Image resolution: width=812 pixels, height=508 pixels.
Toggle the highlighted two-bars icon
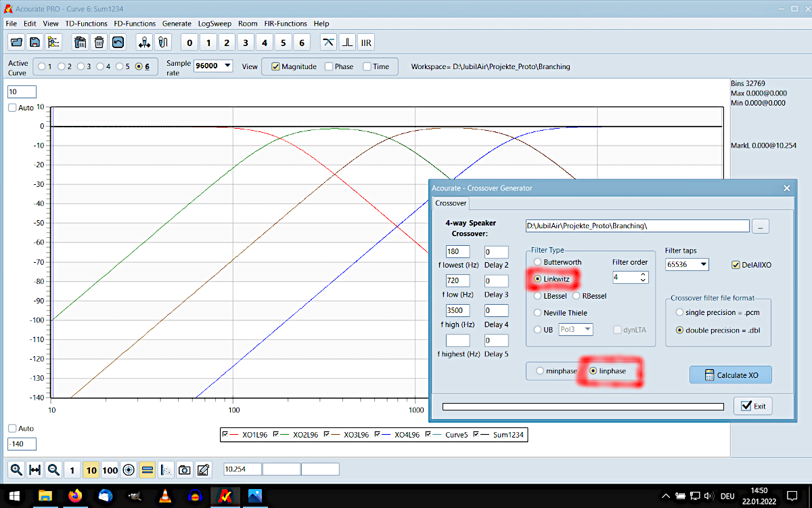click(148, 469)
